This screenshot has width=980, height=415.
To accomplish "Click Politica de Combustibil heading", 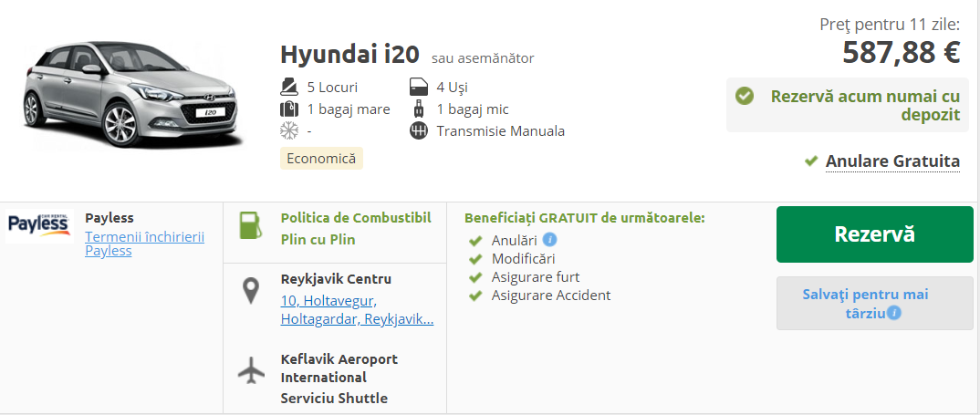I will [356, 218].
